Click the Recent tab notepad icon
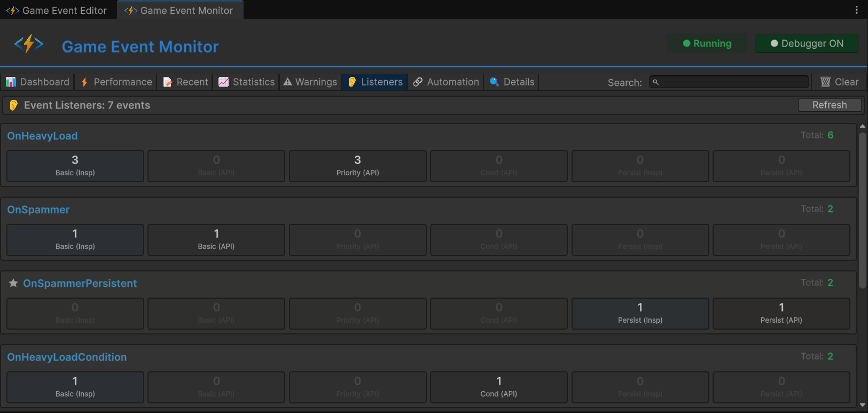This screenshot has width=868, height=413. [168, 82]
